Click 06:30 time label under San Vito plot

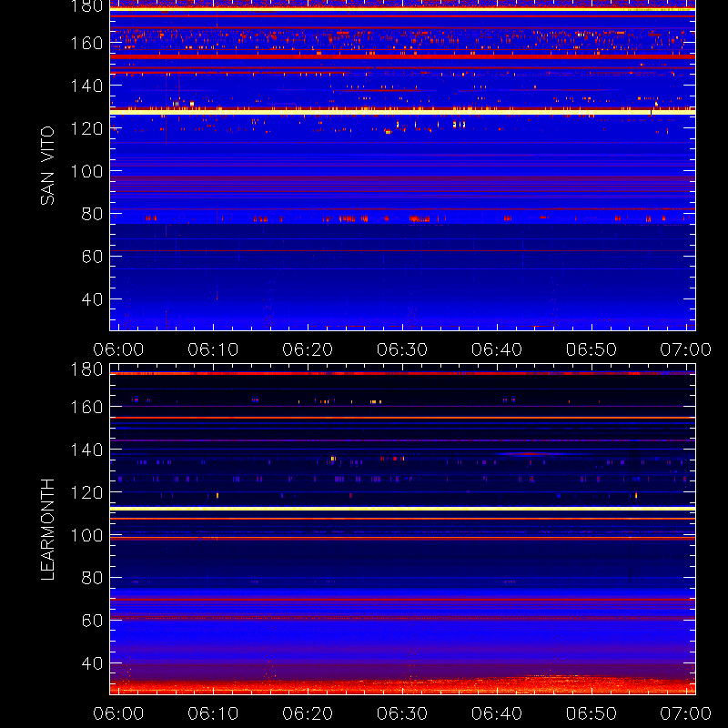pyautogui.click(x=402, y=349)
